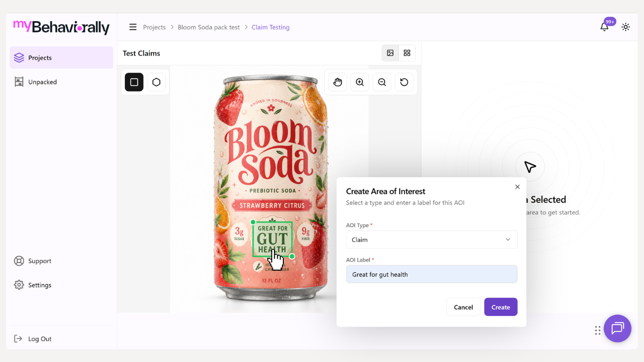Switch to single image view

tap(390, 53)
